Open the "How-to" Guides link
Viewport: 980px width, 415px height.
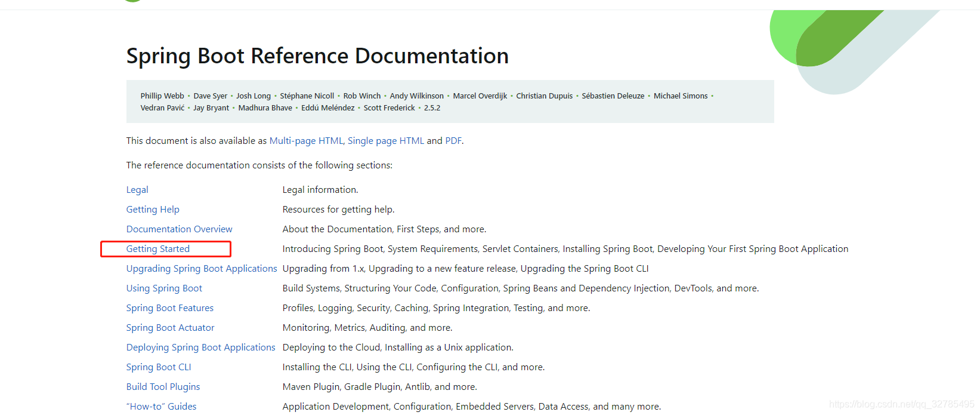tap(161, 407)
